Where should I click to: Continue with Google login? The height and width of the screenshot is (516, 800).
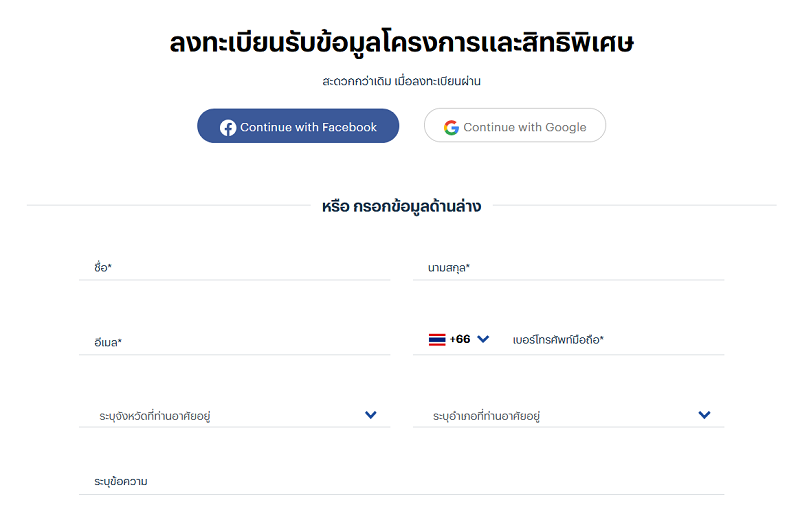515,125
